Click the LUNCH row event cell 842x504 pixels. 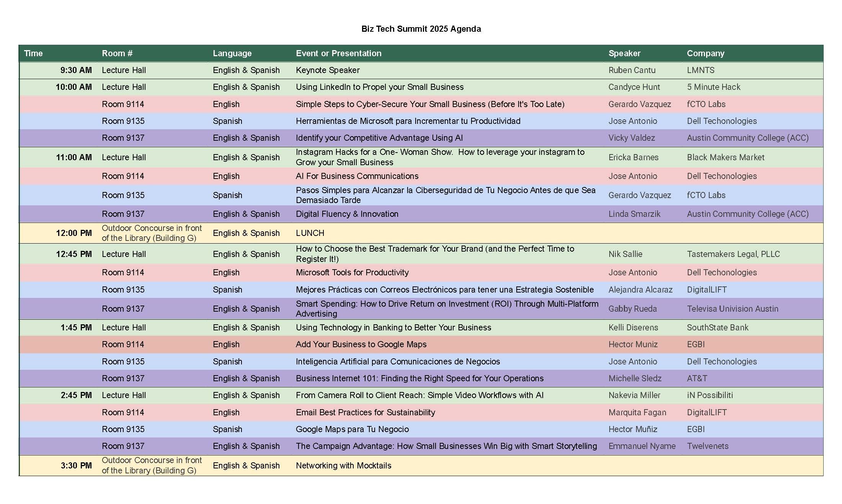click(310, 233)
